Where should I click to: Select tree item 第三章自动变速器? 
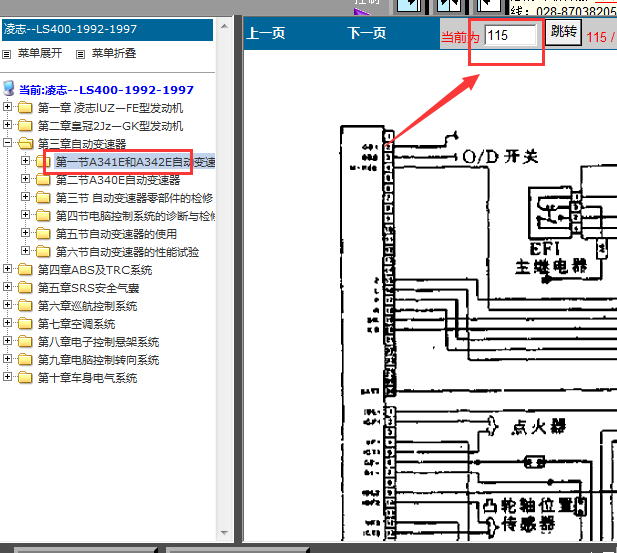82,144
